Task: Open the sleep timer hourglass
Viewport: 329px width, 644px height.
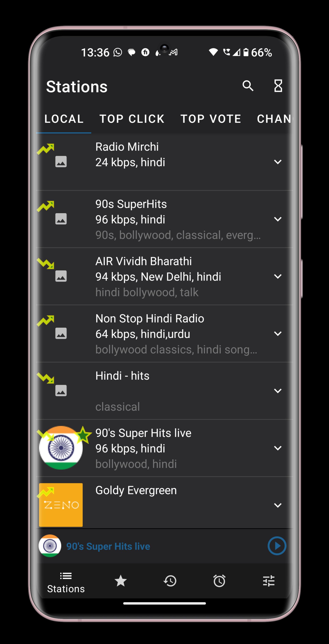Action: click(x=278, y=86)
